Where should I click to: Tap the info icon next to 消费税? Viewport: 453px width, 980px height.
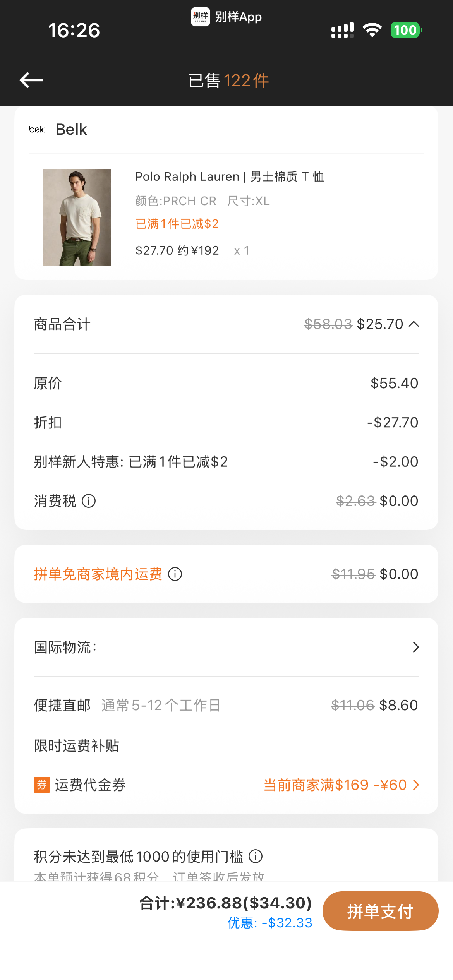[x=89, y=501]
